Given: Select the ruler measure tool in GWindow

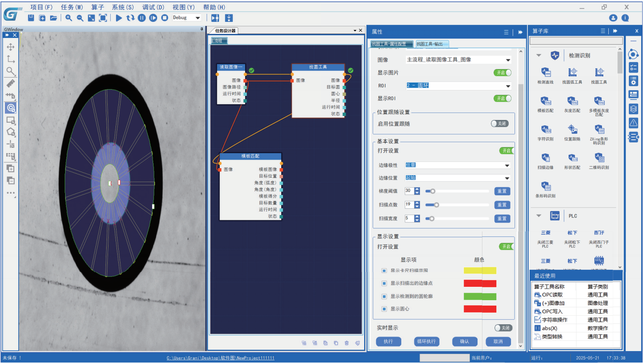Looking at the screenshot, I should (x=11, y=84).
